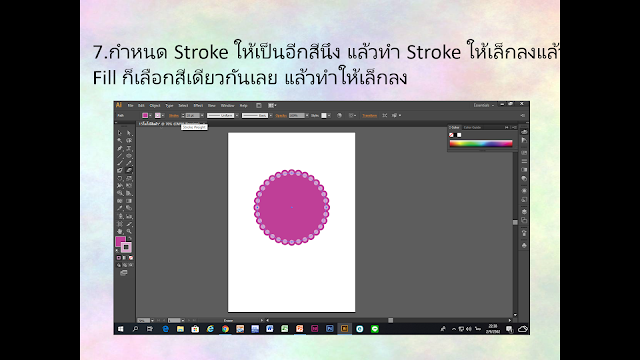The image size is (640, 360).
Task: Select the Artboard tool
Action: (120, 224)
